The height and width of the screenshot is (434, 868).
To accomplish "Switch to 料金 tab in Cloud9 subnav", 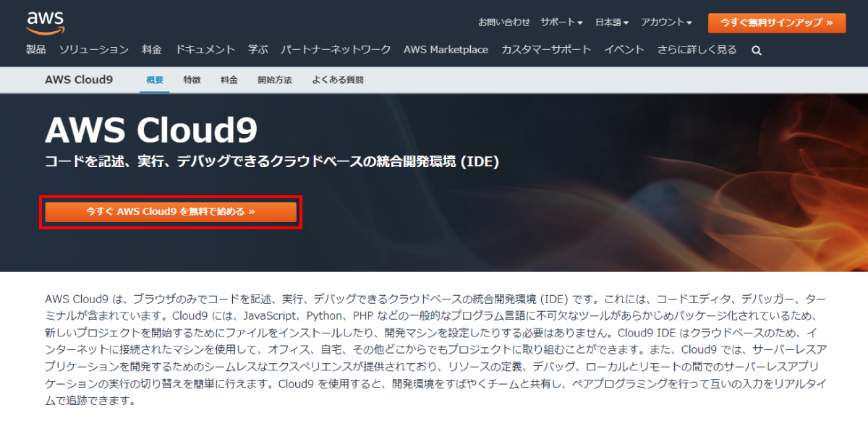I will pyautogui.click(x=229, y=80).
